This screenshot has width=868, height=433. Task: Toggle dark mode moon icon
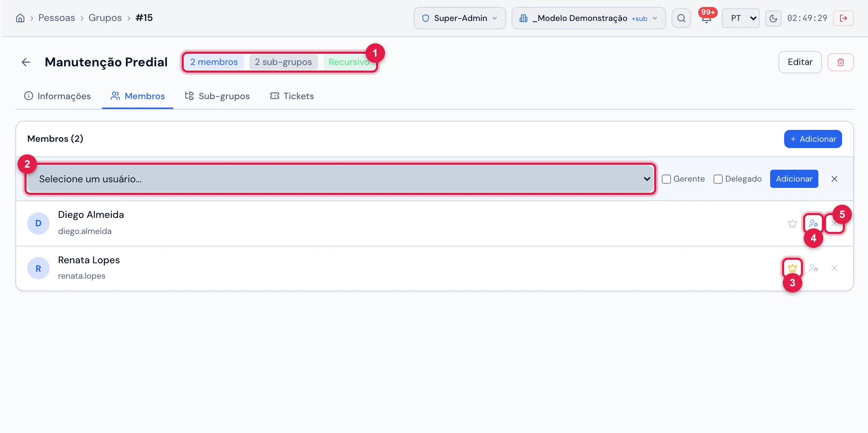(773, 18)
